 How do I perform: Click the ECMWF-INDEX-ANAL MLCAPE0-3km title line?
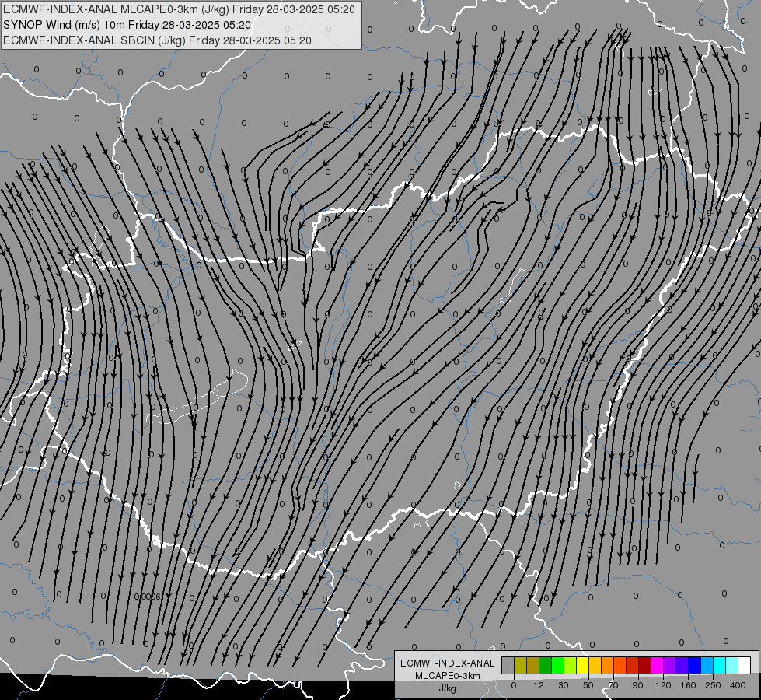pos(179,9)
